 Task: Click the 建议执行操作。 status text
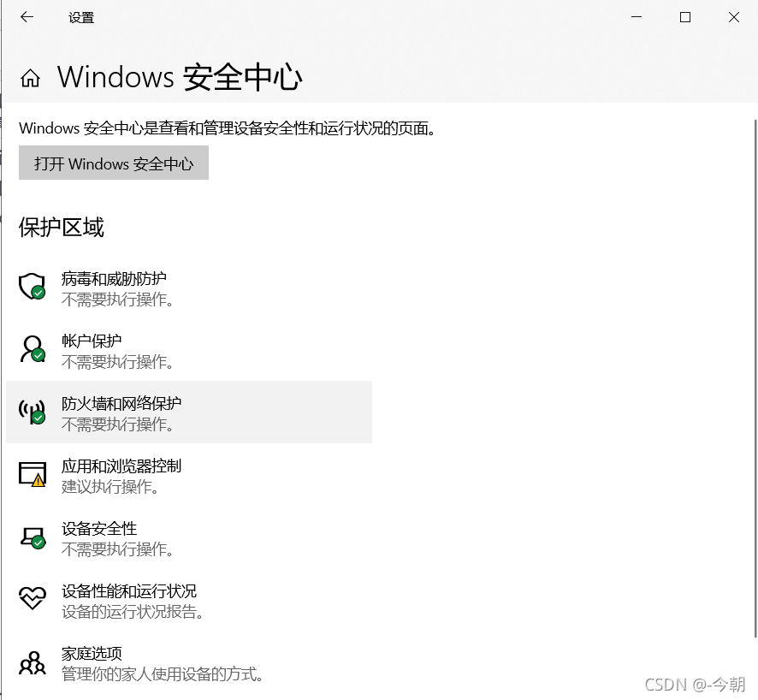[110, 487]
